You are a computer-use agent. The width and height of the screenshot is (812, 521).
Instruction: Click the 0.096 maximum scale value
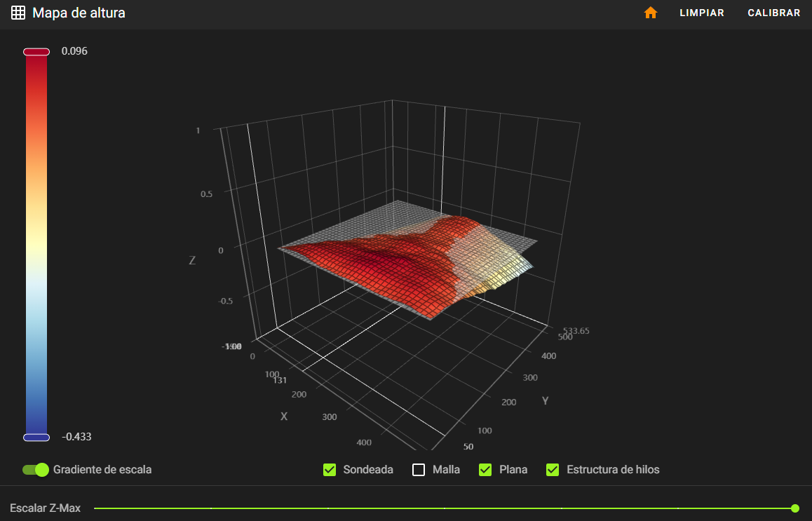[74, 50]
